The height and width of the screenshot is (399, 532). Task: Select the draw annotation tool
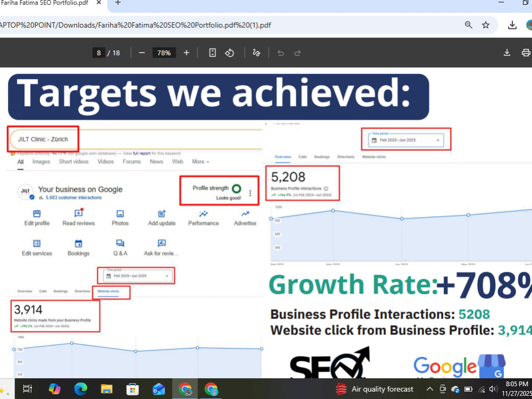pyautogui.click(x=256, y=53)
